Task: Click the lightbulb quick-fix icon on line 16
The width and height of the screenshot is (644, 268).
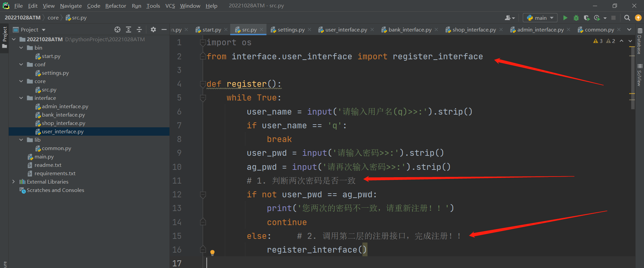Action: [x=212, y=252]
